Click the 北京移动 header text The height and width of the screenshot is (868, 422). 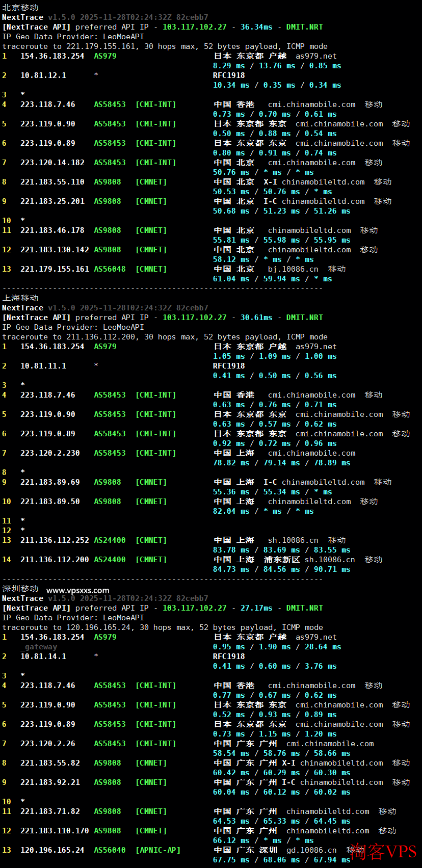tap(20, 8)
